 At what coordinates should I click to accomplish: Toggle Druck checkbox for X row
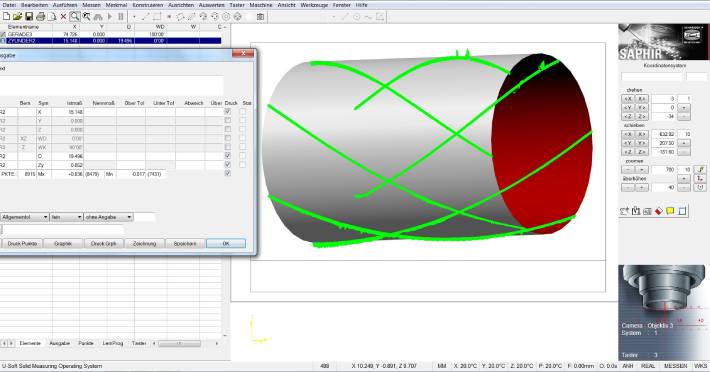pos(228,111)
